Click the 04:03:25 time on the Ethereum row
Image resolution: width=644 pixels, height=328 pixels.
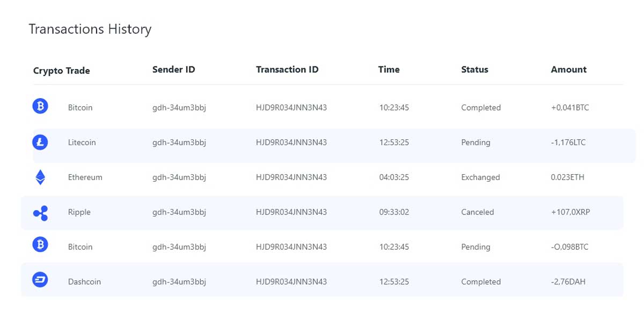pos(394,177)
